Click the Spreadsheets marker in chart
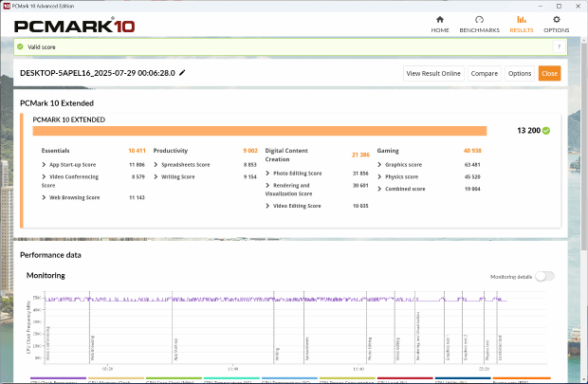The image size is (588, 384). click(x=306, y=349)
